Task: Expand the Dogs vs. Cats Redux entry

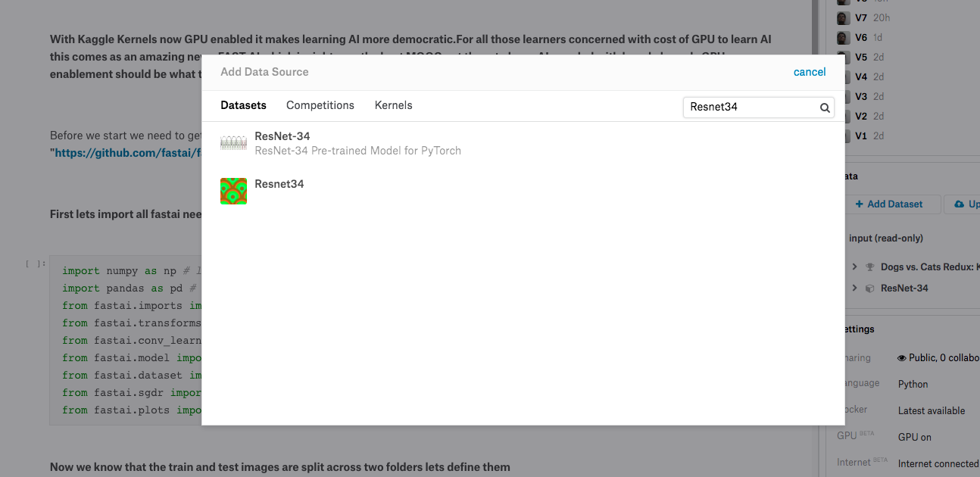Action: coord(855,267)
